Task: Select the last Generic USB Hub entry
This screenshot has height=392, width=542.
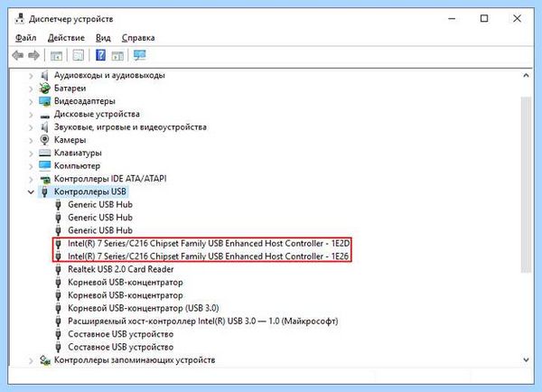Action: [100, 230]
